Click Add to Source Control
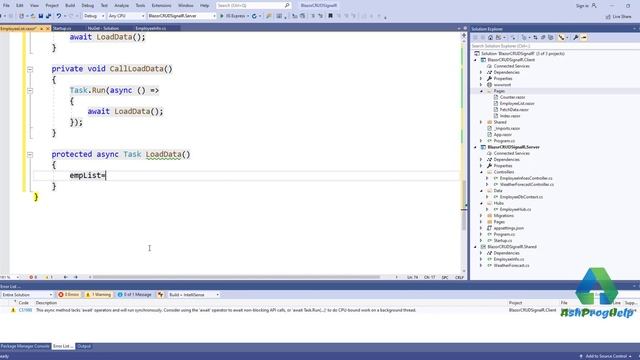This screenshot has height=360, width=640. 606,356
